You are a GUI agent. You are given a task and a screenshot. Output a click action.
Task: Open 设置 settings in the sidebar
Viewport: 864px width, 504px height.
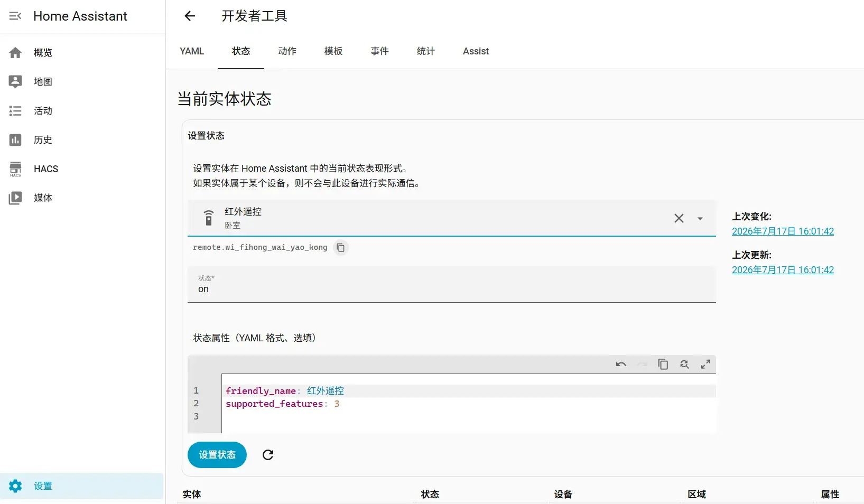[82, 486]
